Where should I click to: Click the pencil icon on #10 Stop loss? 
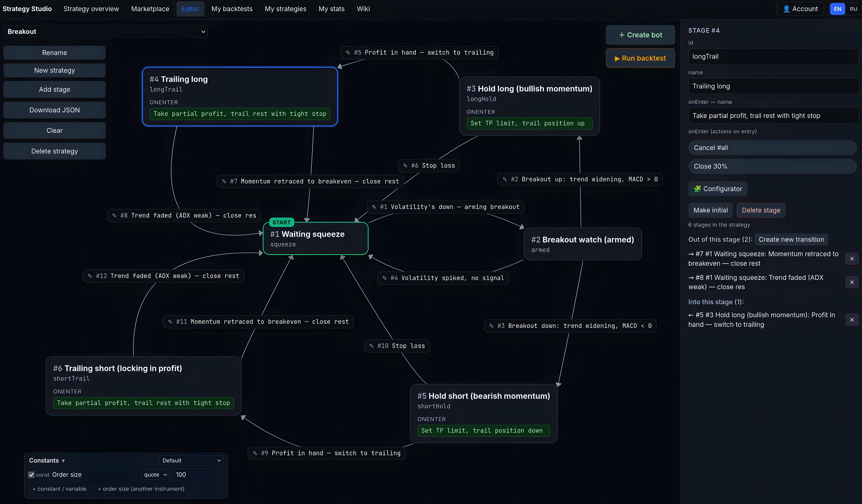tap(371, 346)
